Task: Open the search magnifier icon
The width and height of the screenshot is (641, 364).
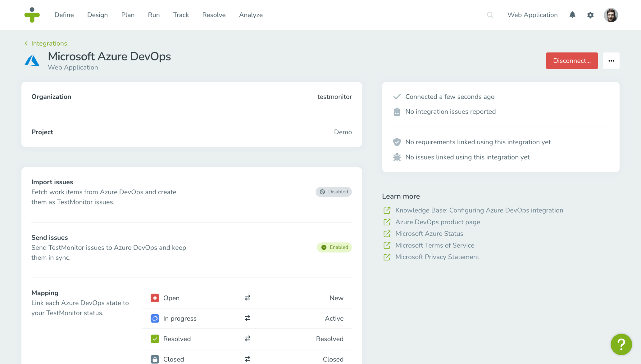Action: [x=490, y=15]
